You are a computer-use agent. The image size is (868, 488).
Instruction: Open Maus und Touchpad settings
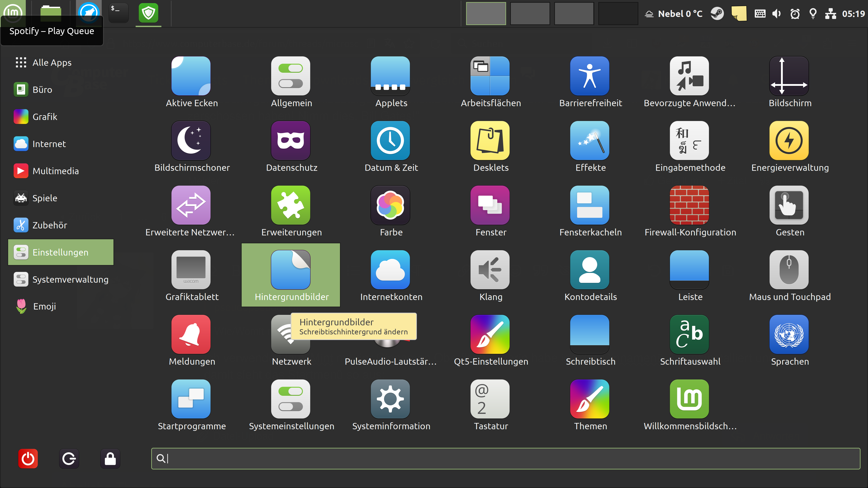[789, 270]
